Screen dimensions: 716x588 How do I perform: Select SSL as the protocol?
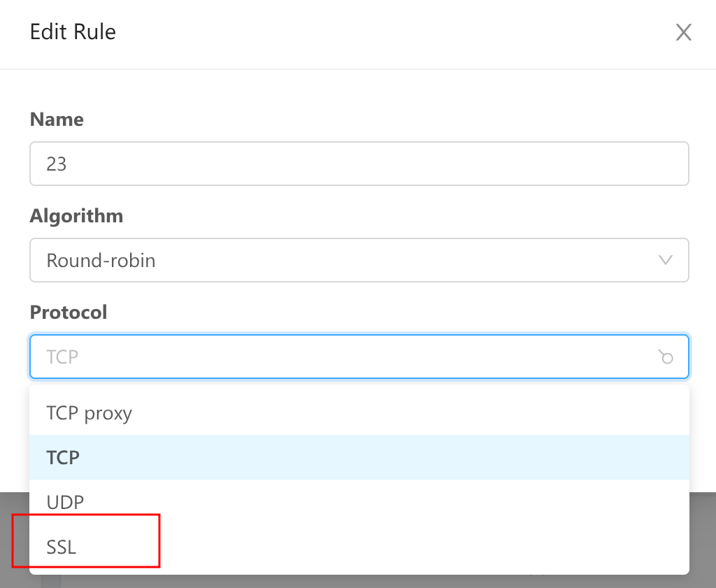tap(359, 547)
